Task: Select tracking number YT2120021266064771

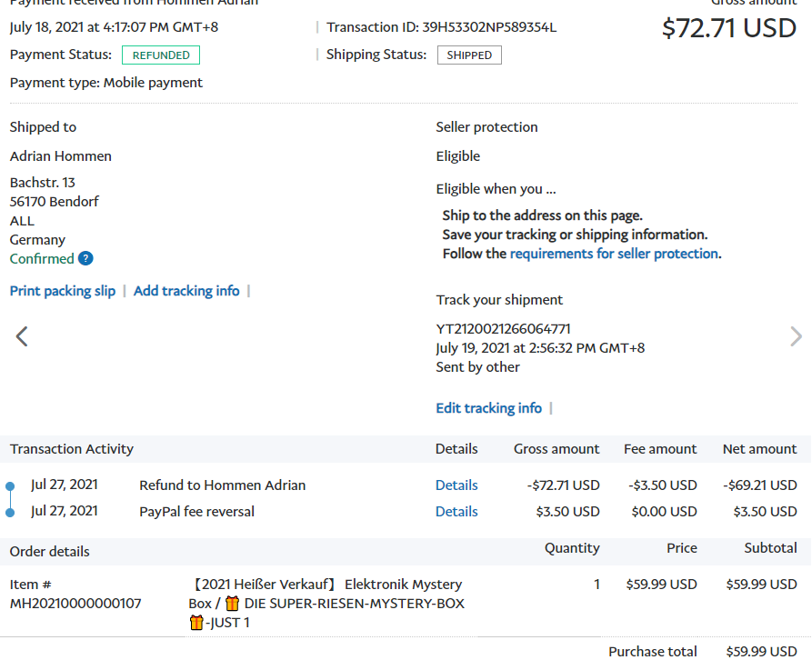Action: click(503, 329)
